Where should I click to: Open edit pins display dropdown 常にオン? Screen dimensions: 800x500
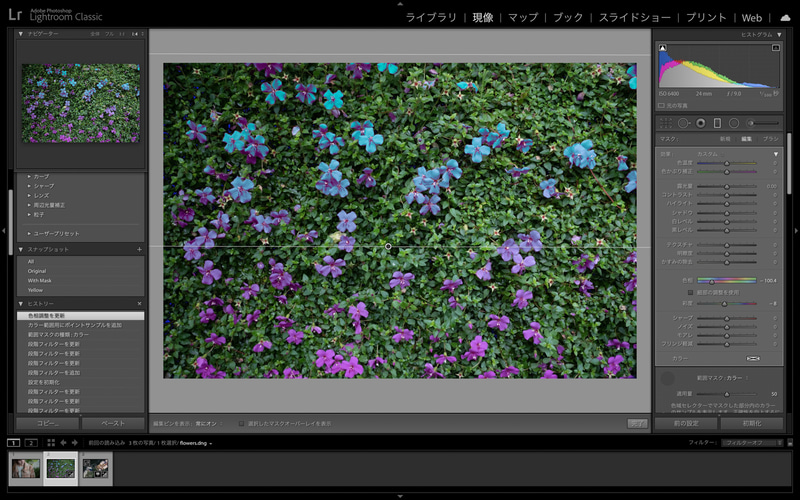coord(208,423)
